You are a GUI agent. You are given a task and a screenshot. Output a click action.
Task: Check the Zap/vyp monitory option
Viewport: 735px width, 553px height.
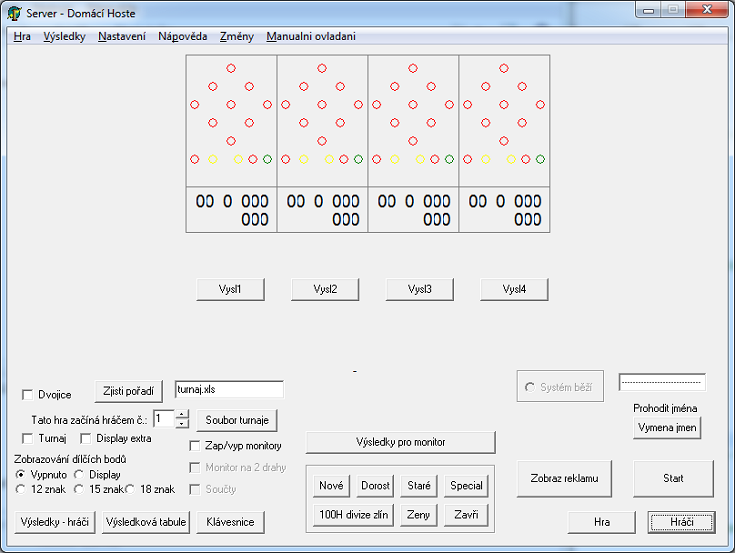196,446
